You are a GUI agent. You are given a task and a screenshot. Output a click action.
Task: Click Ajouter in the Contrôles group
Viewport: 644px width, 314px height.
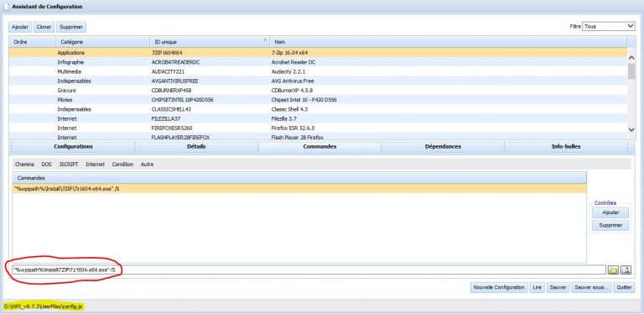pos(610,213)
